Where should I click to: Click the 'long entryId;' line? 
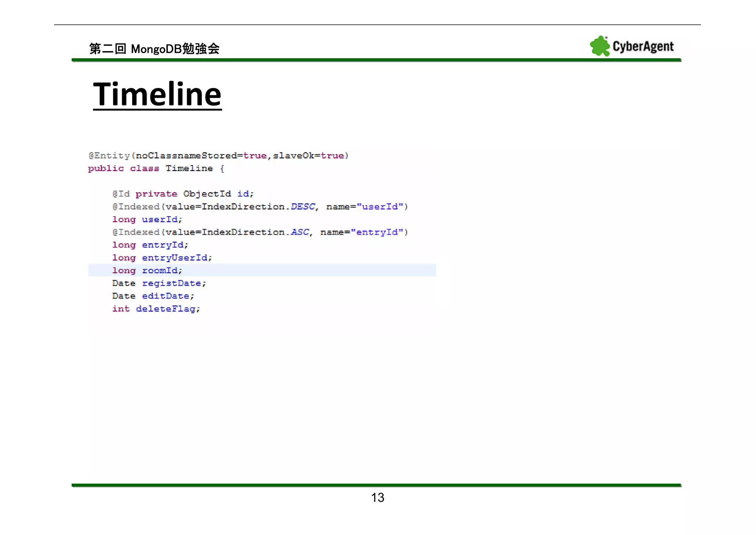click(x=150, y=245)
